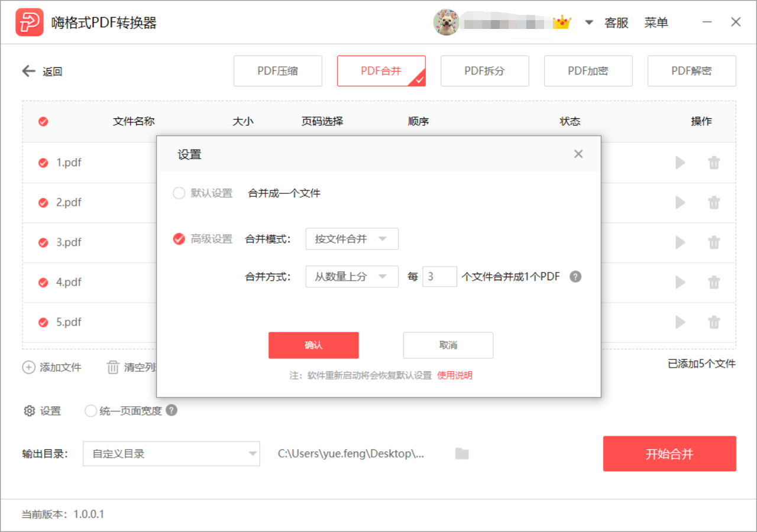Screen dimensions: 757x532
Task: Click the files-per-PDF number field showing 3
Action: (x=439, y=277)
